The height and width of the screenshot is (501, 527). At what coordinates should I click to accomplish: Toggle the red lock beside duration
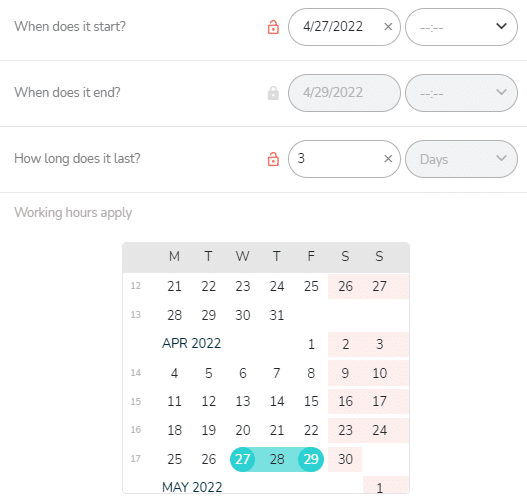(273, 159)
